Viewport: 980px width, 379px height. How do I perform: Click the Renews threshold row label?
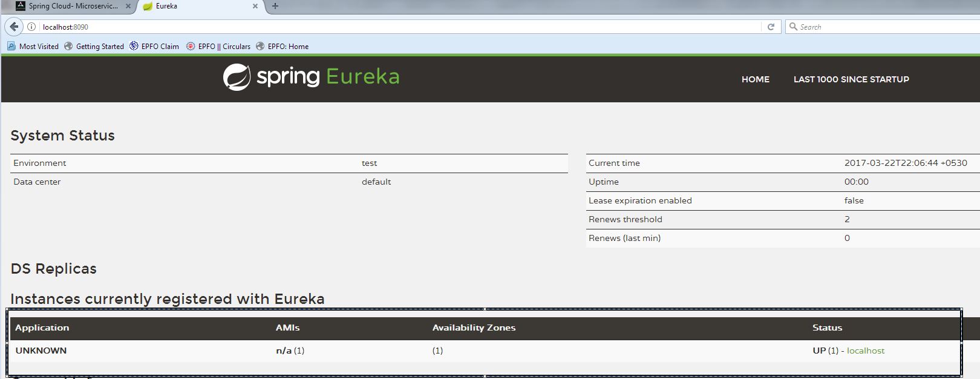(626, 219)
